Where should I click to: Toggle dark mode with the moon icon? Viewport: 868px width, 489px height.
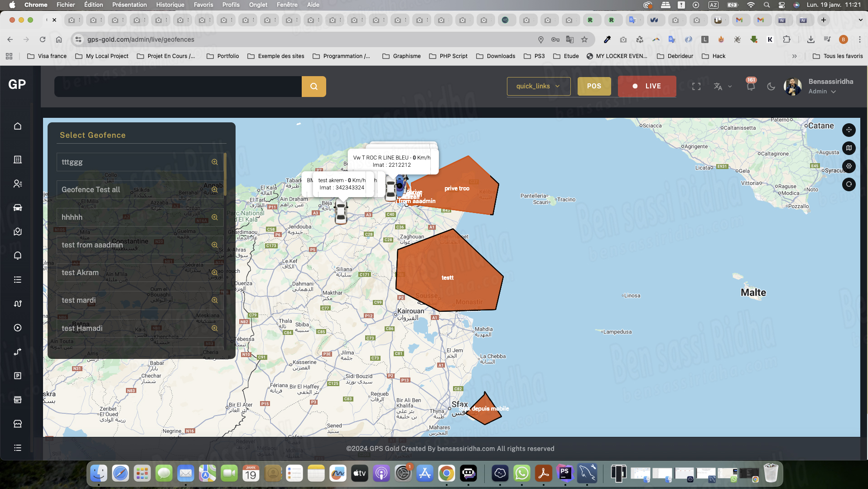pyautogui.click(x=771, y=86)
